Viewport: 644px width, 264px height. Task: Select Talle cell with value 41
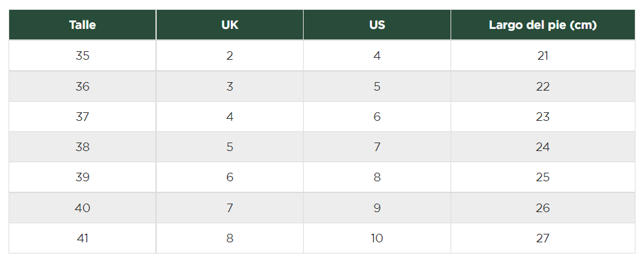(x=83, y=238)
